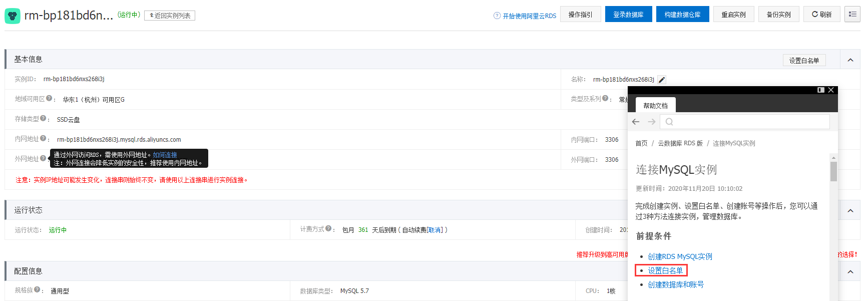
Task: Open 创建RDS MySQL实例 help link
Action: pyautogui.click(x=680, y=256)
